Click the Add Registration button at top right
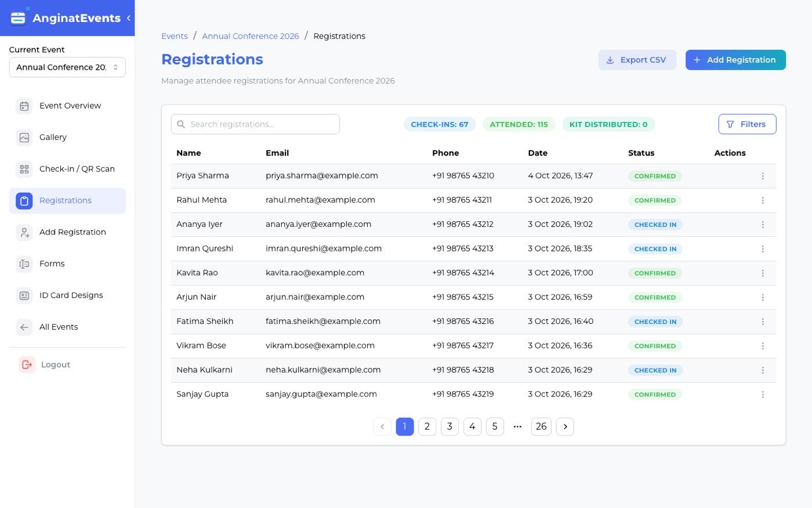This screenshot has width=812, height=508. pyautogui.click(x=735, y=60)
